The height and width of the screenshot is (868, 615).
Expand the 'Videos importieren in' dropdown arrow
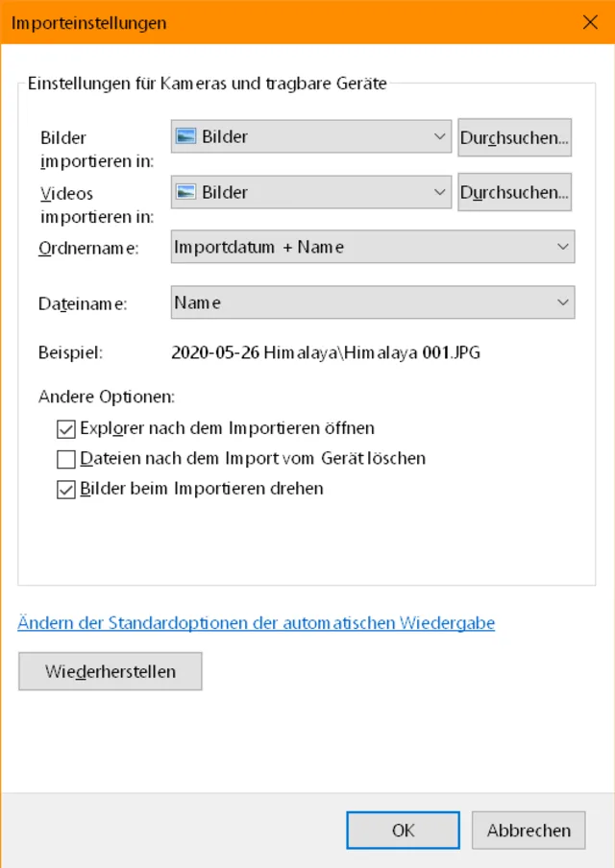coord(440,193)
